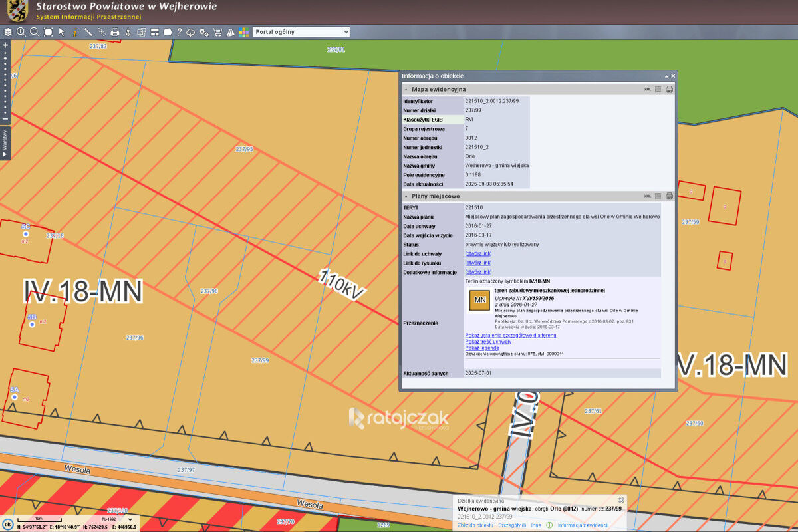Image resolution: width=798 pixels, height=532 pixels.
Task: Click the plus on zoom slider
Action: [x=5, y=45]
